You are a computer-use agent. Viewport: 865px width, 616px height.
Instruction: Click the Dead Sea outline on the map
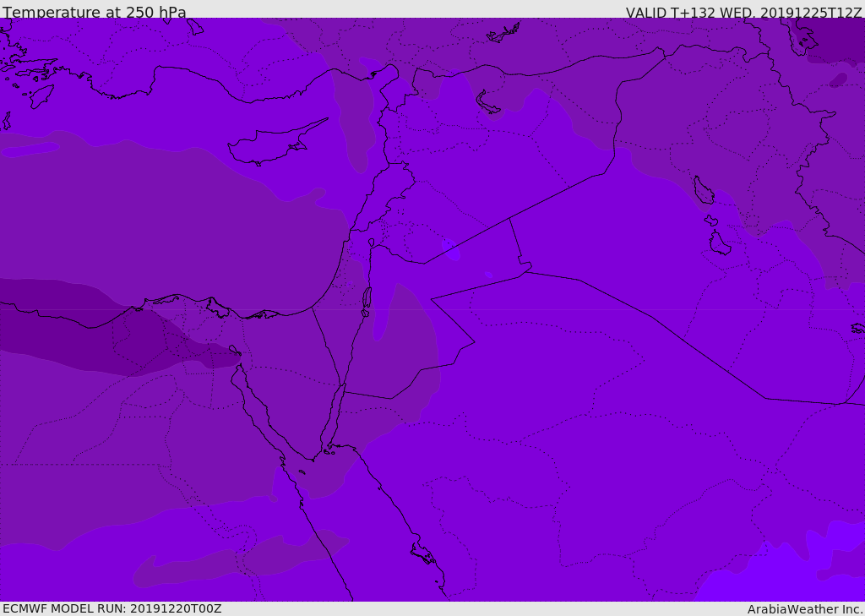(366, 301)
